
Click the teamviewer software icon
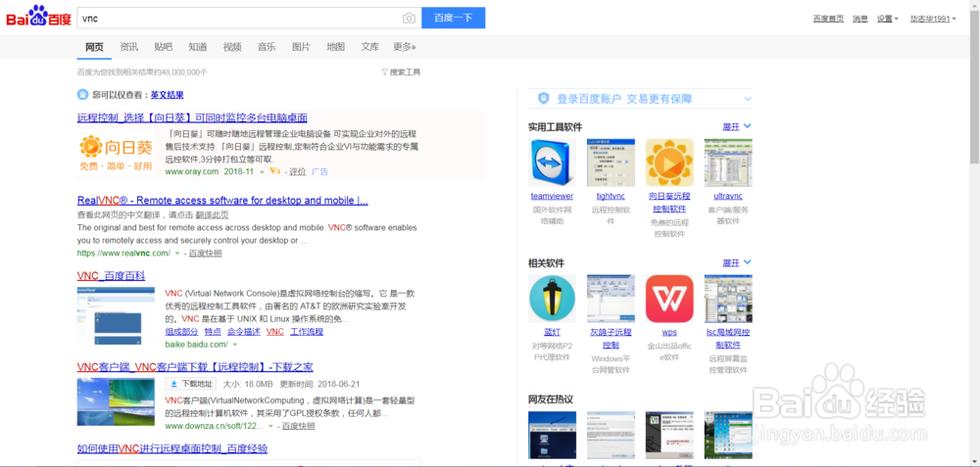[x=553, y=163]
